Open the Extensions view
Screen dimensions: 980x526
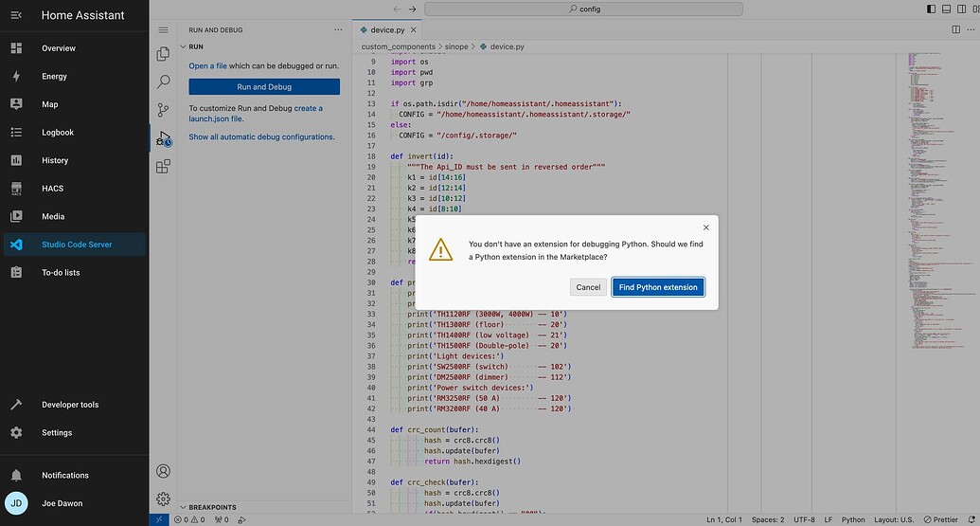click(x=163, y=167)
